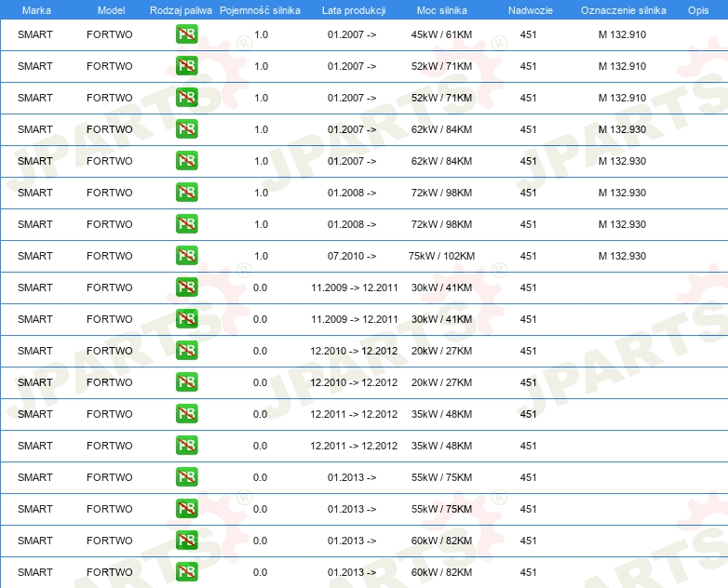Click the Rodzaj paliwa column header
Screen dimensions: 728x588
[x=181, y=10]
